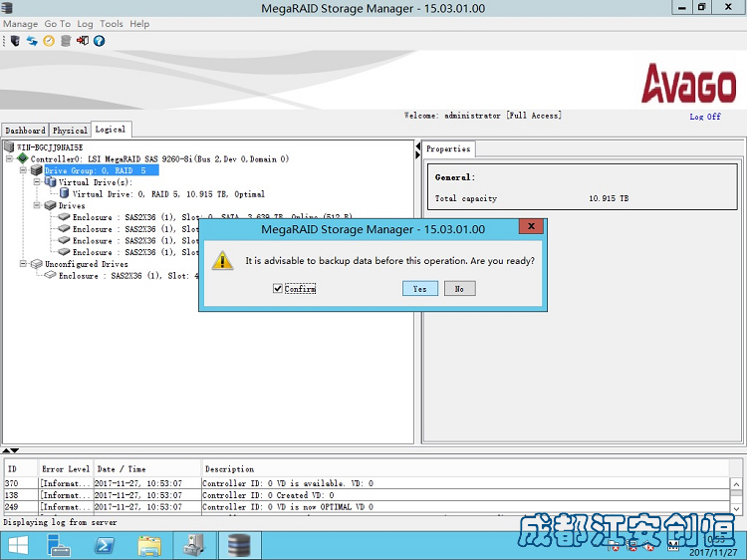The image size is (747, 560).
Task: Click the Virtual Drive(s) folder icon
Action: (x=50, y=181)
